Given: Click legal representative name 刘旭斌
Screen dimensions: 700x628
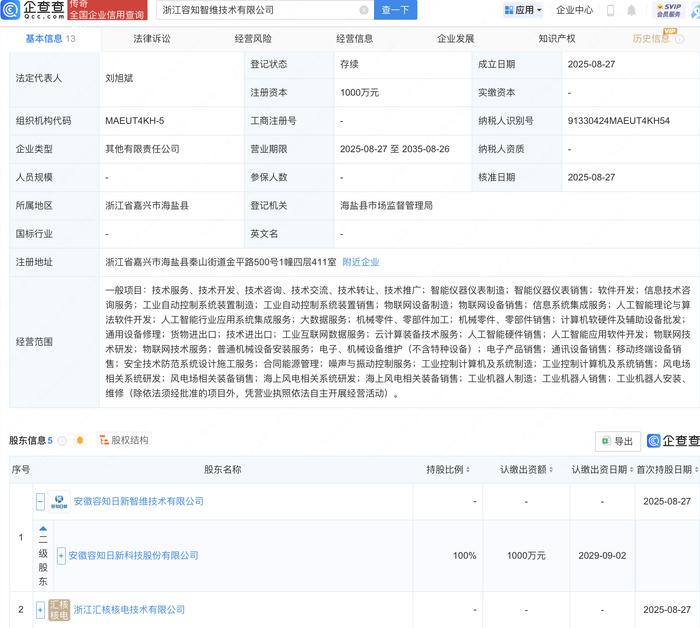Looking at the screenshot, I should click(x=119, y=78).
